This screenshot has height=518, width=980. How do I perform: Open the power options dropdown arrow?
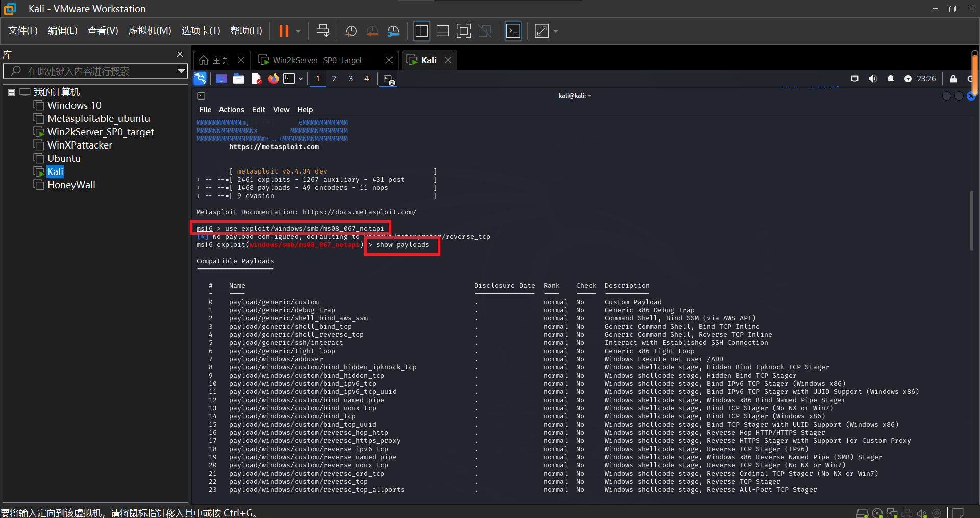[298, 31]
